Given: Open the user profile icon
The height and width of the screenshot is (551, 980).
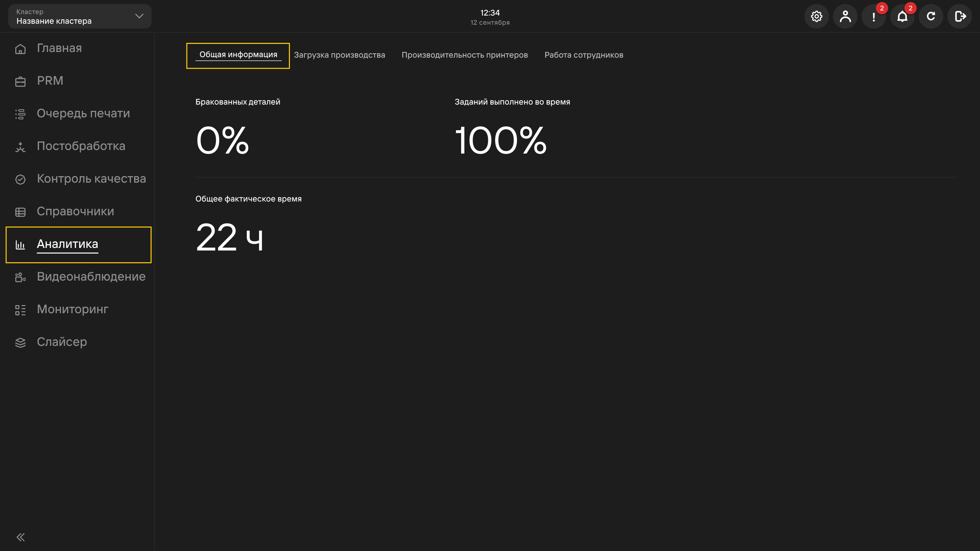Looking at the screenshot, I should pyautogui.click(x=845, y=16).
